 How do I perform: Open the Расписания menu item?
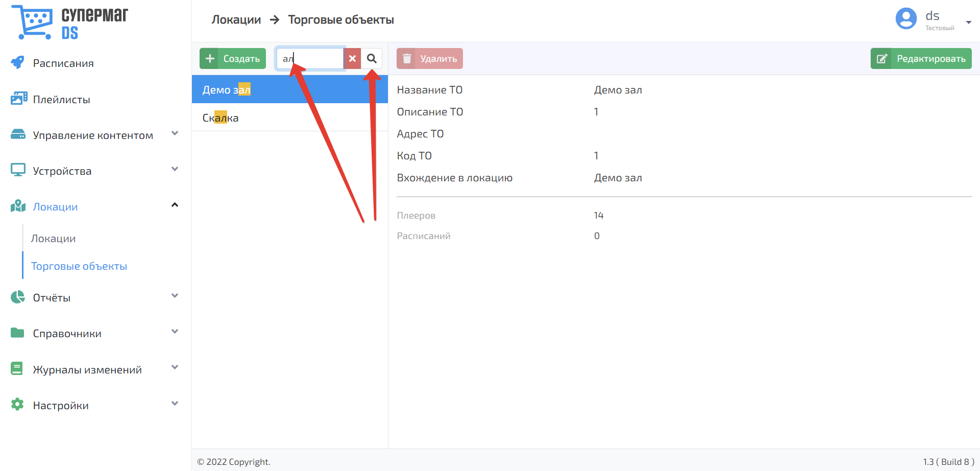click(63, 63)
